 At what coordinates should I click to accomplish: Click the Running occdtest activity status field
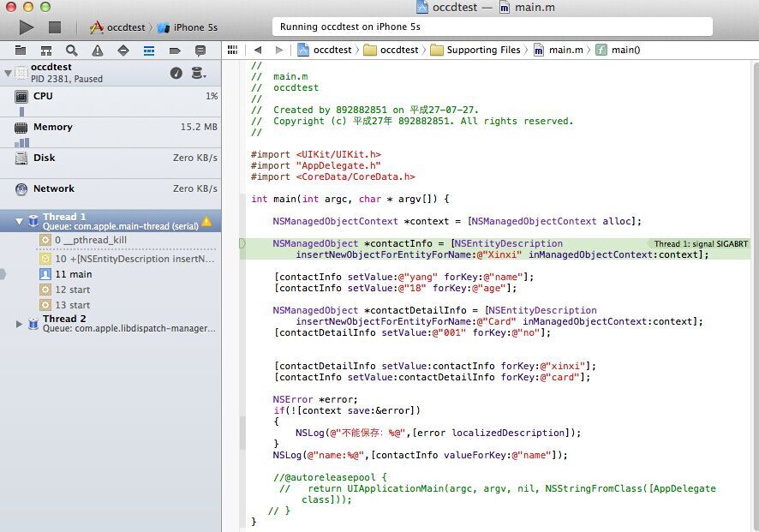(x=493, y=27)
